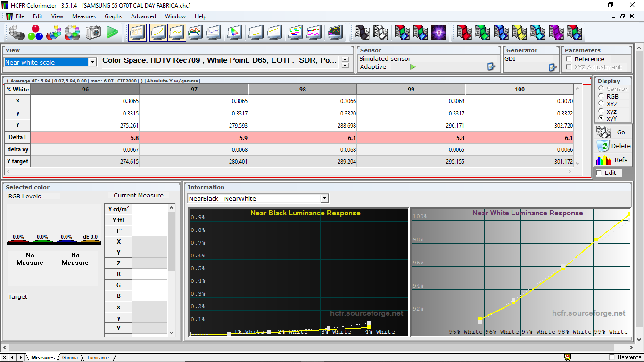Open Sensor panel configuration icon
Viewport: 644px width, 362px height.
492,67
